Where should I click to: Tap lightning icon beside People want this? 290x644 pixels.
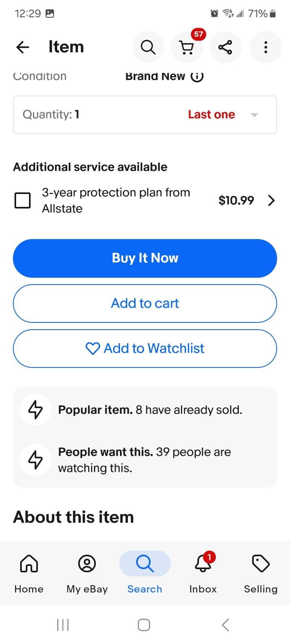[x=35, y=460]
